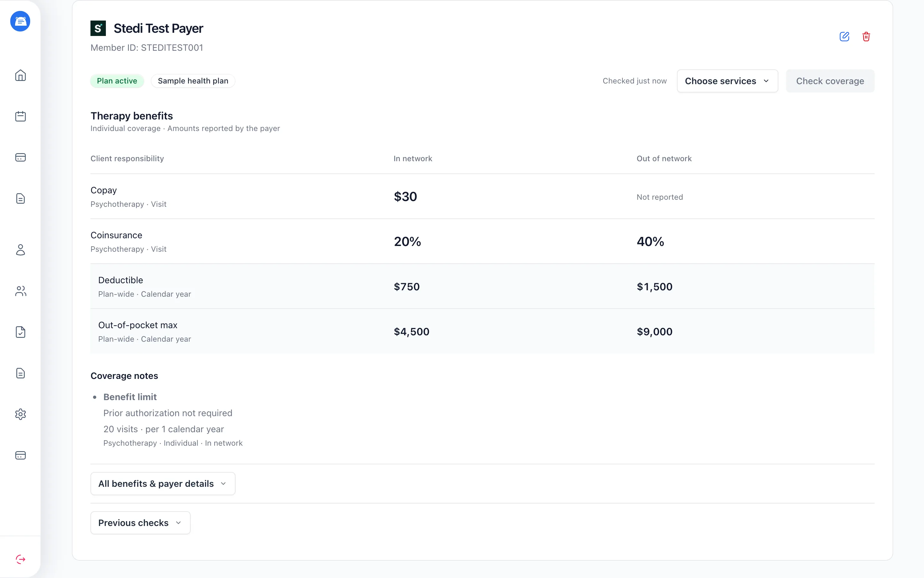The width and height of the screenshot is (924, 578).
Task: Expand the Previous checks section
Action: (x=140, y=522)
